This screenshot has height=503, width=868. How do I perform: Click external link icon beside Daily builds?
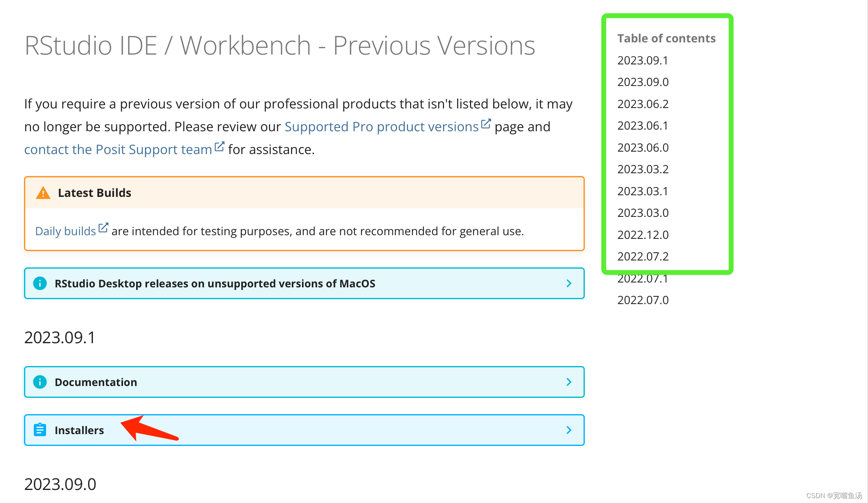pyautogui.click(x=104, y=228)
